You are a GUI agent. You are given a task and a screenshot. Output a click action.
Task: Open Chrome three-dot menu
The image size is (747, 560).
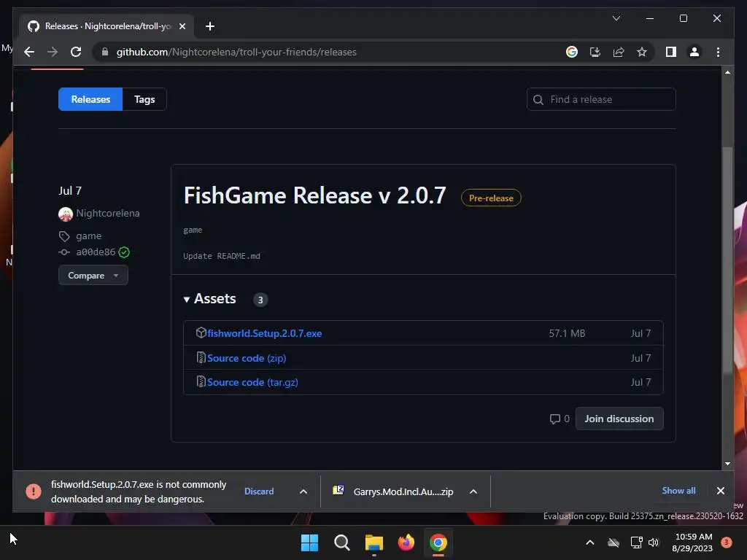[x=718, y=52]
